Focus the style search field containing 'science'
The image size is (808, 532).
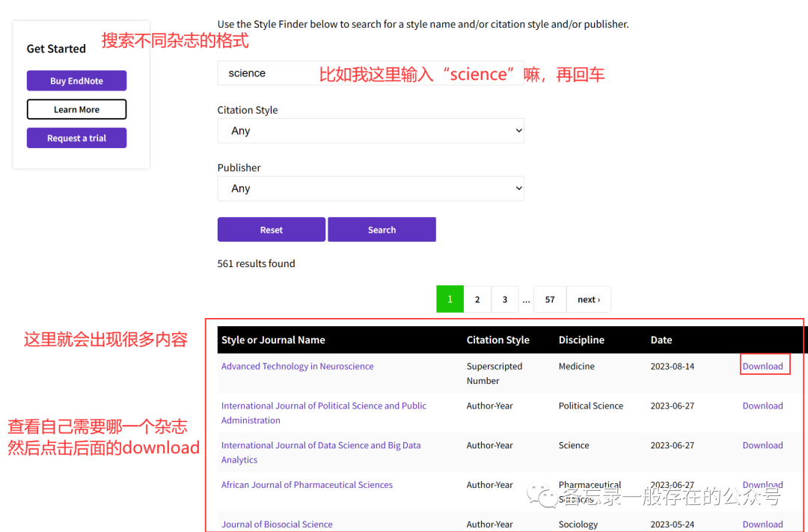point(370,73)
